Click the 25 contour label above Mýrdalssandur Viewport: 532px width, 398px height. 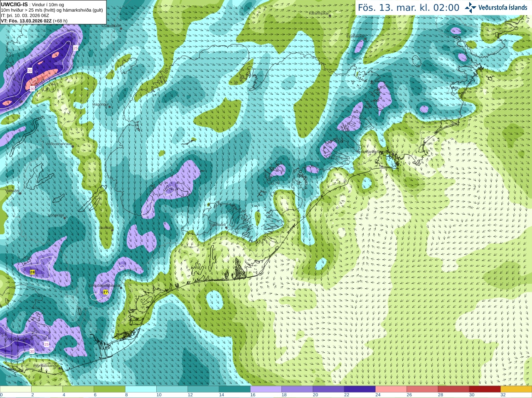47,344
